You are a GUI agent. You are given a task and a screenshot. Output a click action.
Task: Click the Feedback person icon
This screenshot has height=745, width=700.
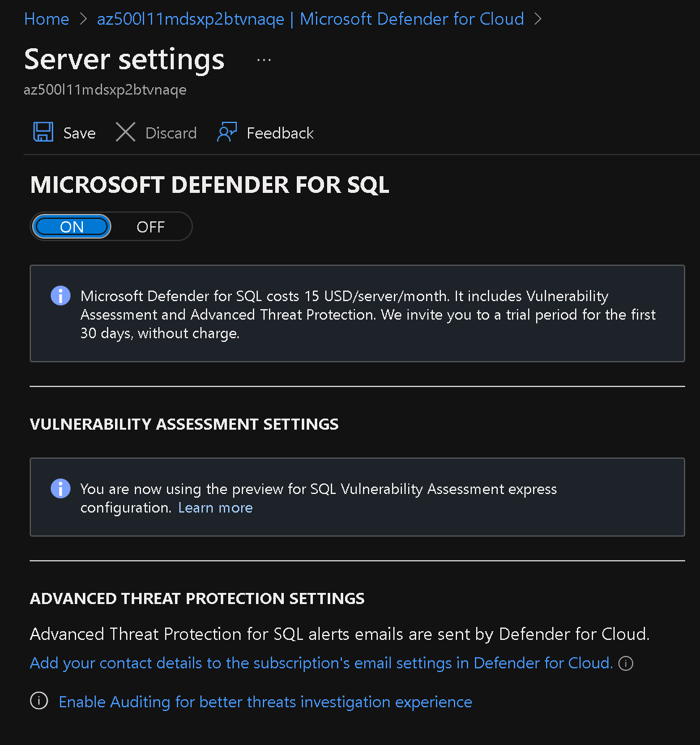pos(227,132)
